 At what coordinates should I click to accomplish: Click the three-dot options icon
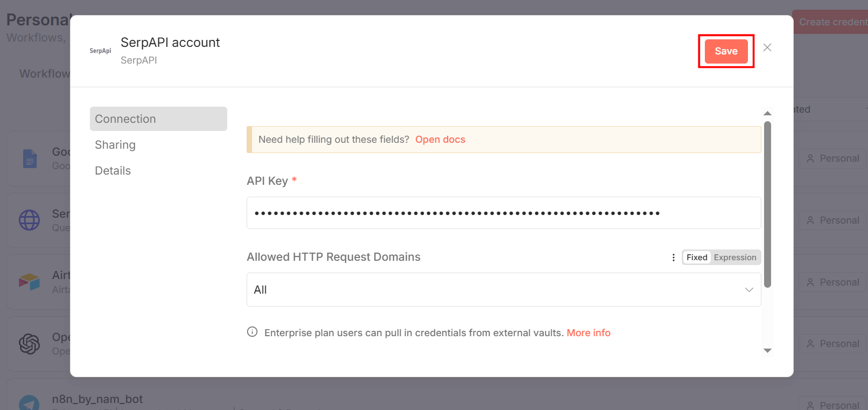point(673,258)
